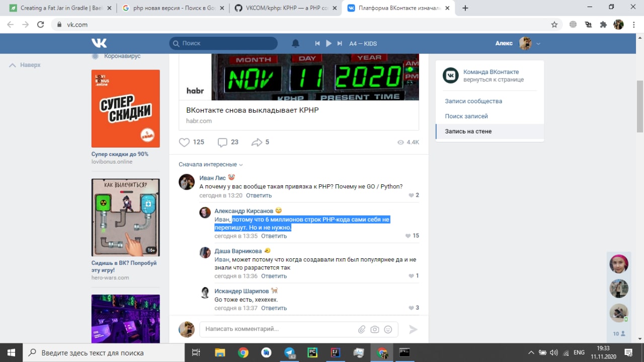The image size is (644, 362).
Task: Open the Сначала интересные sort dropdown
Action: pos(211,165)
